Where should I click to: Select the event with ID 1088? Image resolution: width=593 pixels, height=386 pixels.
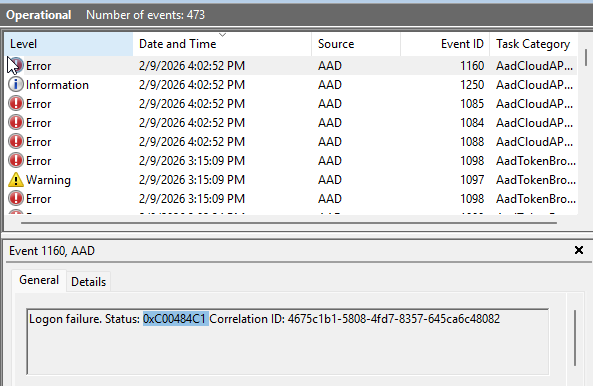(291, 141)
